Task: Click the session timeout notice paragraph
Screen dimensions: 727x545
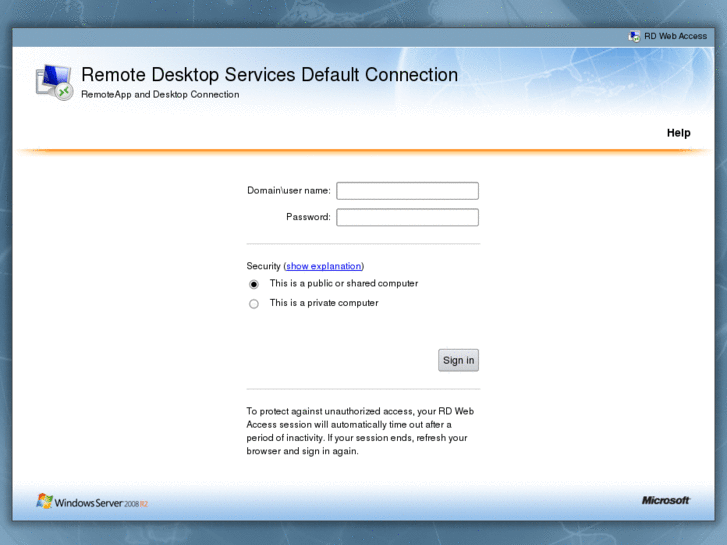Action: click(360, 431)
